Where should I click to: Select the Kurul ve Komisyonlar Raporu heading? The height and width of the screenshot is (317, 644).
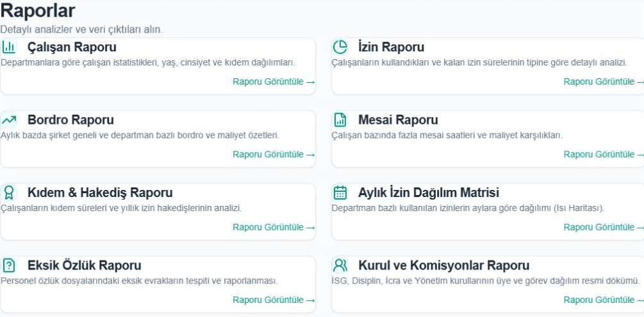coord(443,266)
